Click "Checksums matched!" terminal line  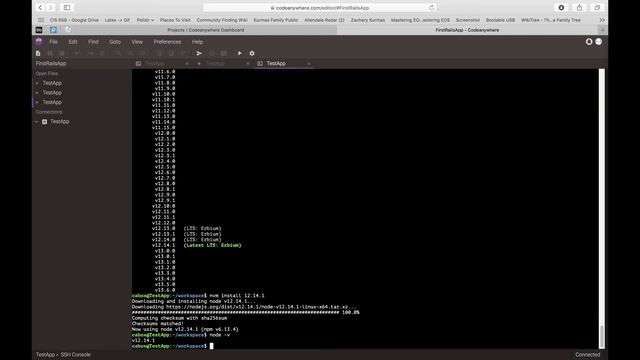click(x=158, y=324)
